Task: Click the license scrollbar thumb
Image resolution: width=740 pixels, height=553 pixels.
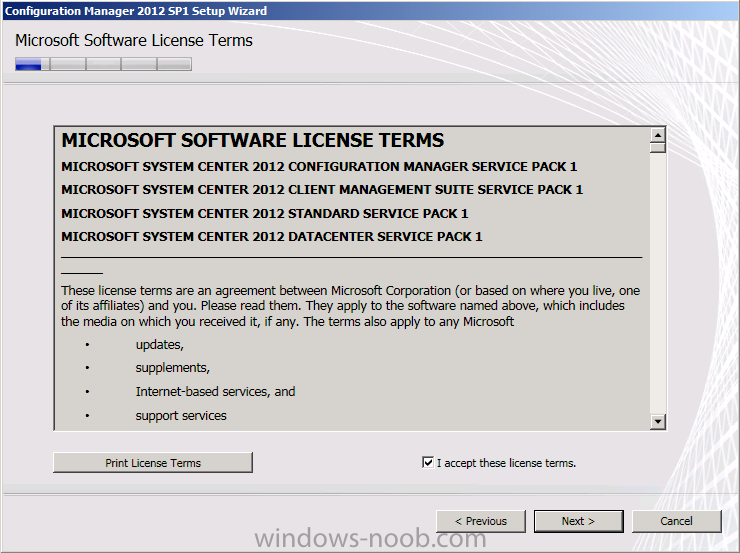Action: [x=657, y=148]
